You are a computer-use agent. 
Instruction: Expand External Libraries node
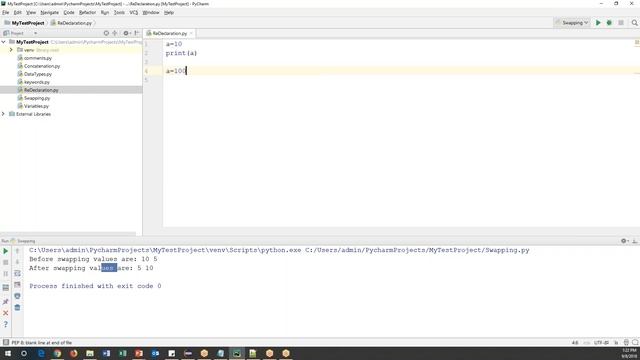point(4,114)
